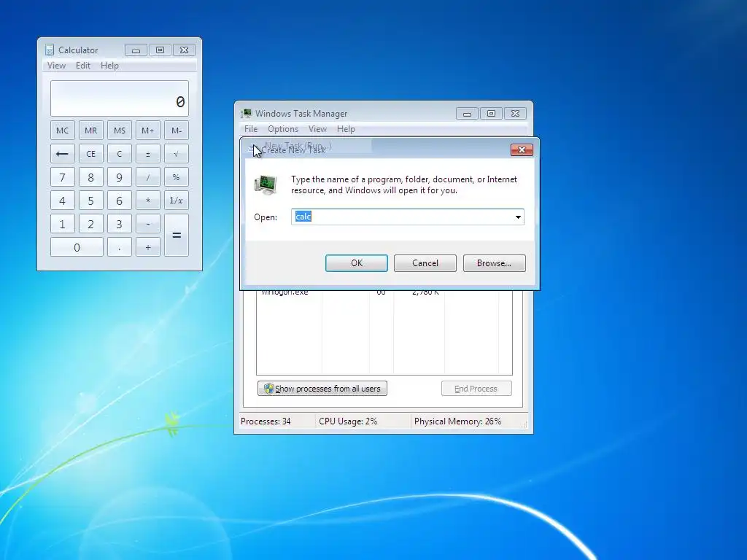Click the Browse... button
This screenshot has width=747, height=560.
click(x=494, y=263)
